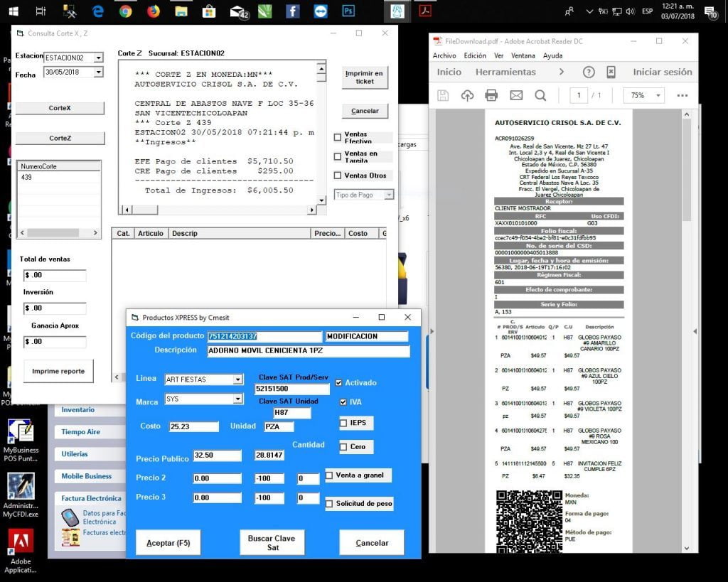Viewport: 728px width, 582px height.
Task: Open TeamViewer taskbar icon
Action: click(x=321, y=11)
